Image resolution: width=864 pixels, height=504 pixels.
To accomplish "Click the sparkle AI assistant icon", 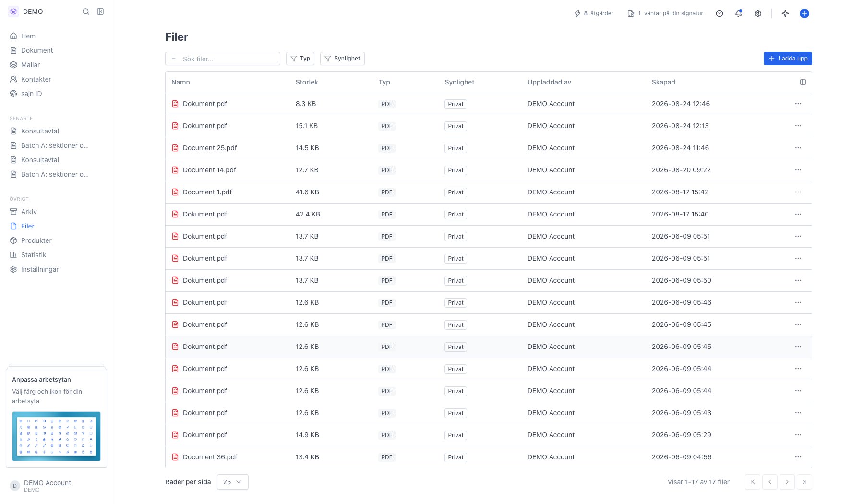I will 785,13.
